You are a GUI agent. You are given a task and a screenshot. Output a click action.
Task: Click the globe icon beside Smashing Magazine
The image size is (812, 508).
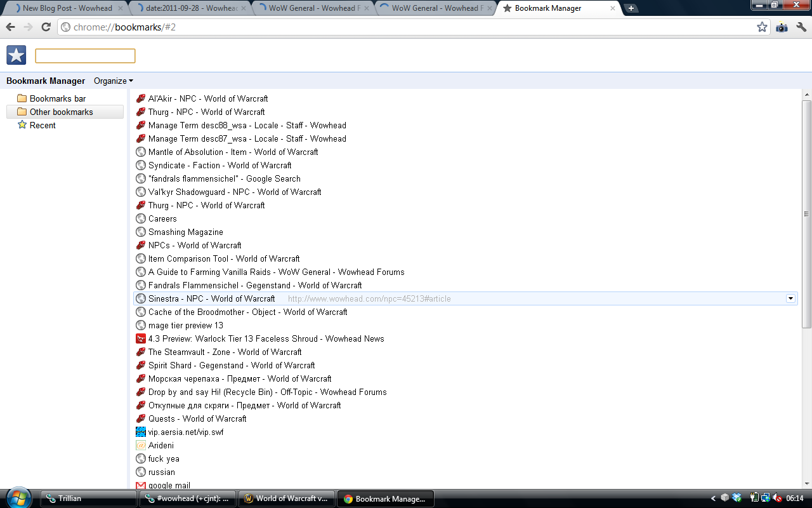pyautogui.click(x=141, y=232)
